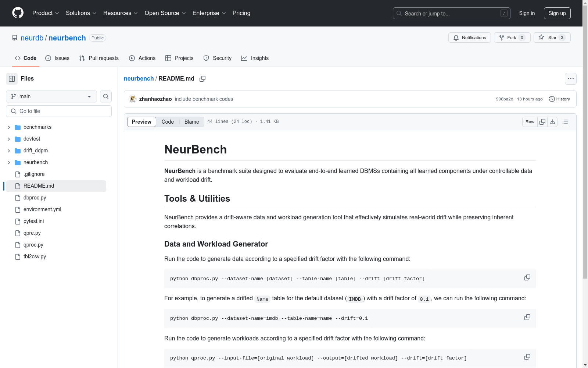Go to the Insights tab
Viewport: 588px width, 368px height.
point(255,58)
